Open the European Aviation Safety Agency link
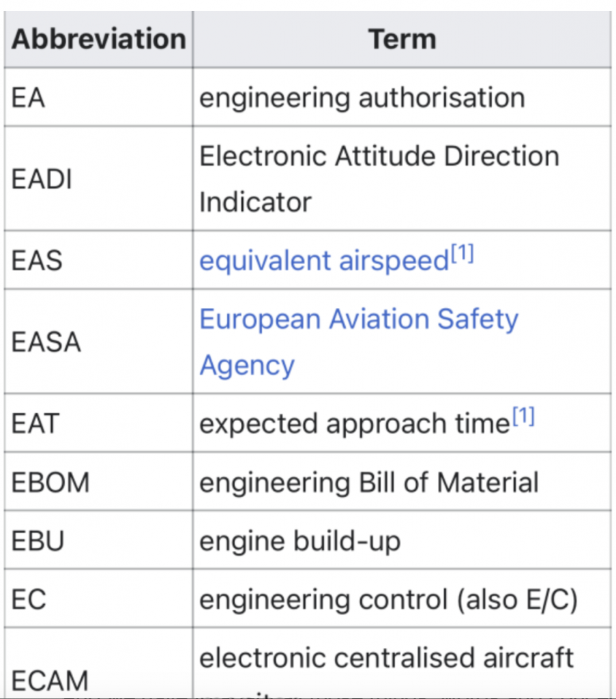The height and width of the screenshot is (699, 616). [359, 342]
